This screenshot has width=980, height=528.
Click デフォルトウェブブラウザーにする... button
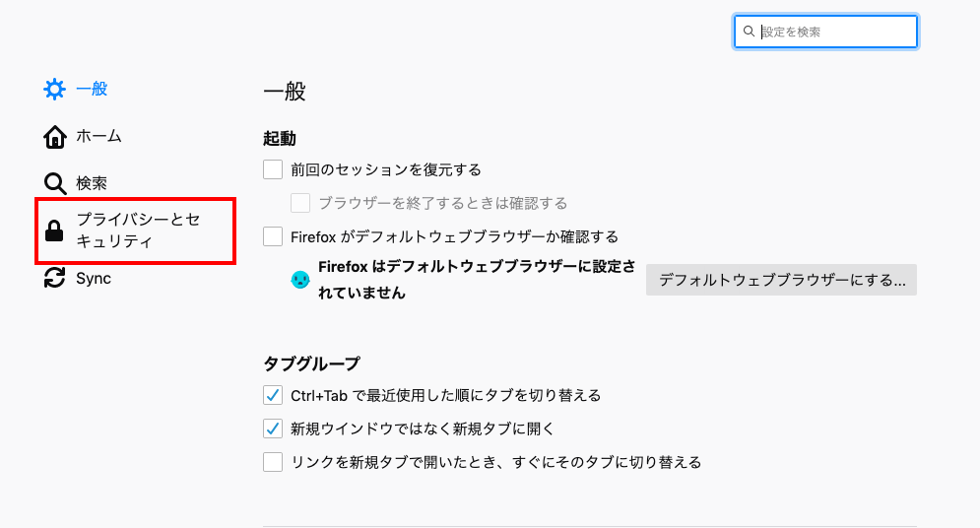[x=781, y=280]
